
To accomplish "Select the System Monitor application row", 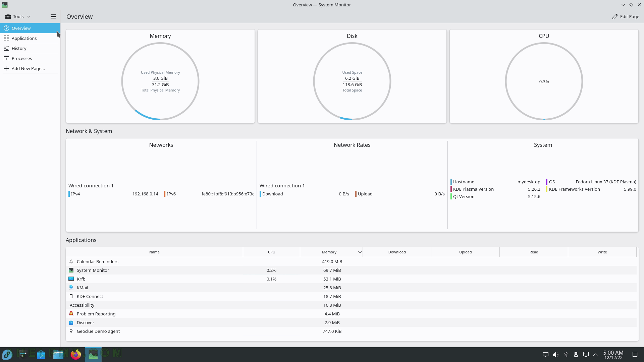I will tap(351, 270).
